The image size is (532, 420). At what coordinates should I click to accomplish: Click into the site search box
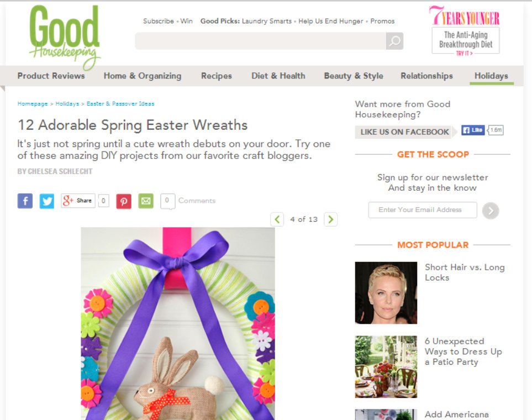coord(260,41)
